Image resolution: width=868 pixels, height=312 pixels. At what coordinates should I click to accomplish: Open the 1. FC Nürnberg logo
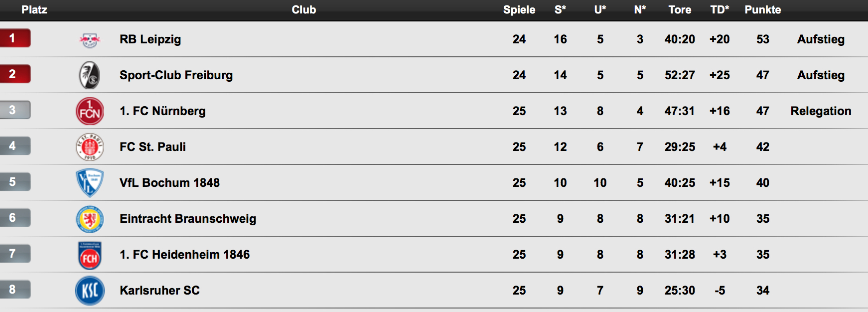(x=90, y=111)
